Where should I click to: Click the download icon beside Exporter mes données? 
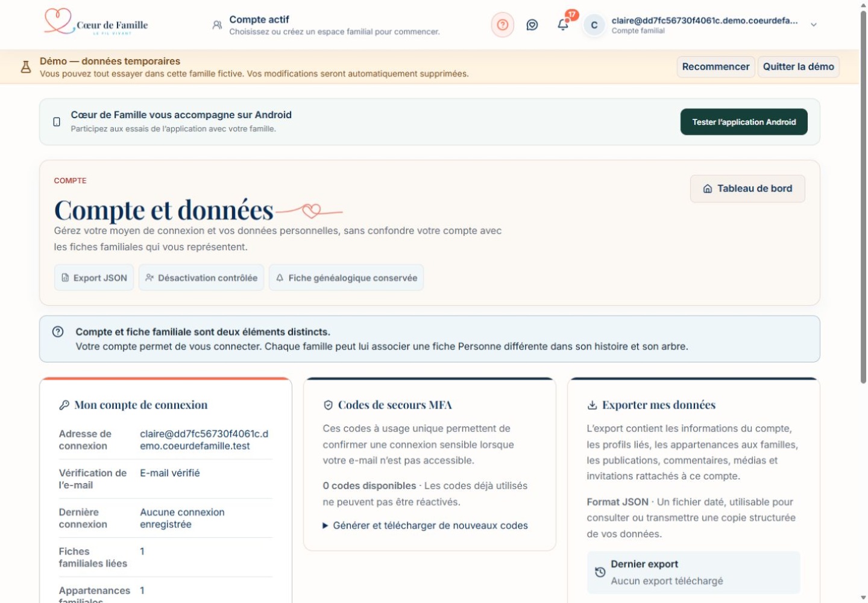pyautogui.click(x=592, y=405)
